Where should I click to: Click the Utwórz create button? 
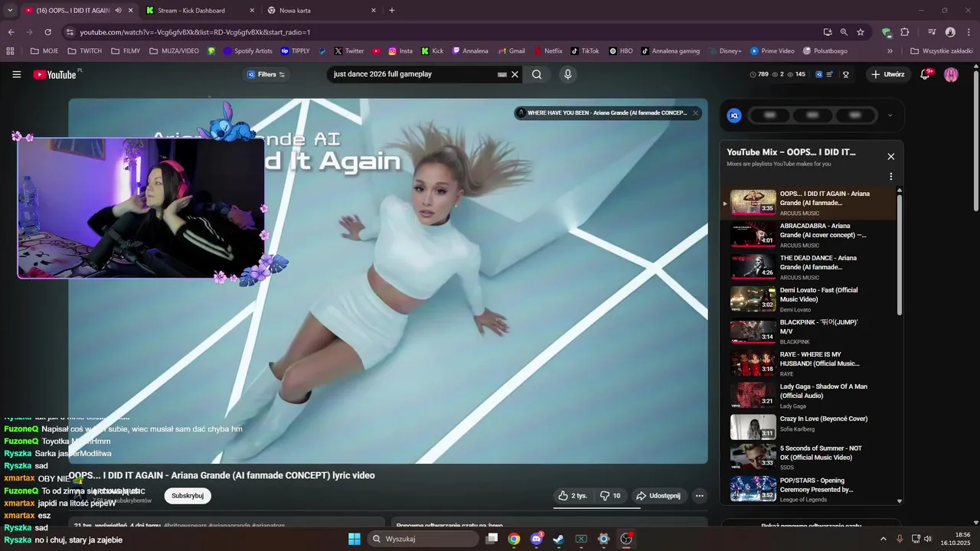(888, 74)
